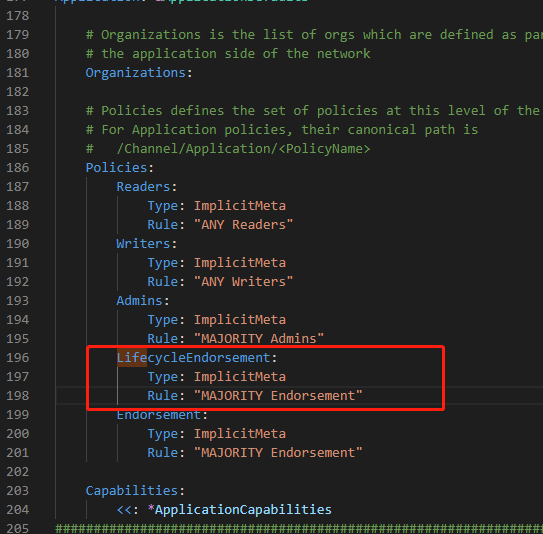Click "ImplicitMeta" value on line 197
The height and width of the screenshot is (534, 543).
(x=240, y=377)
